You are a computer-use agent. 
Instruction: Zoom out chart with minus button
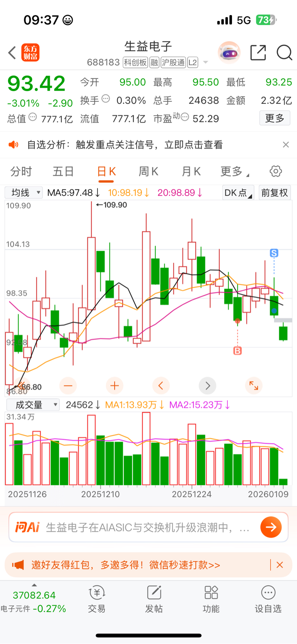click(x=68, y=386)
